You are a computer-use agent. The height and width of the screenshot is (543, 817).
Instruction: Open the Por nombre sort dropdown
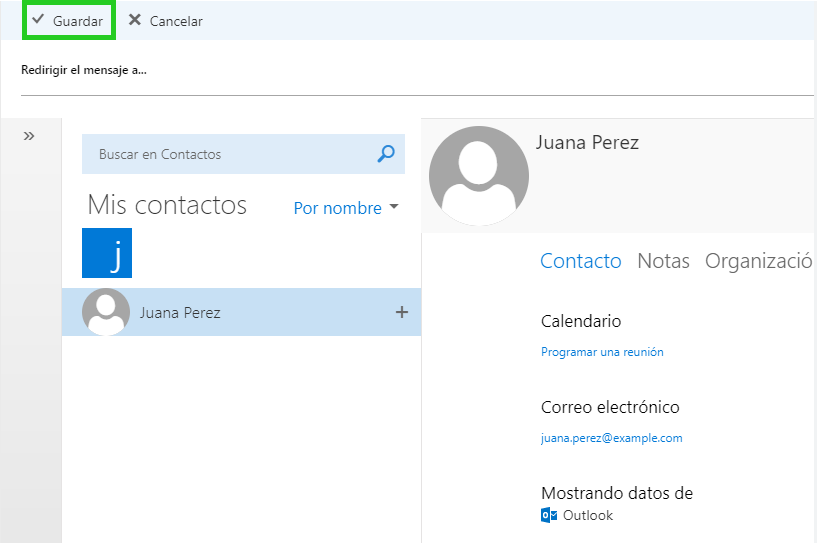[346, 208]
